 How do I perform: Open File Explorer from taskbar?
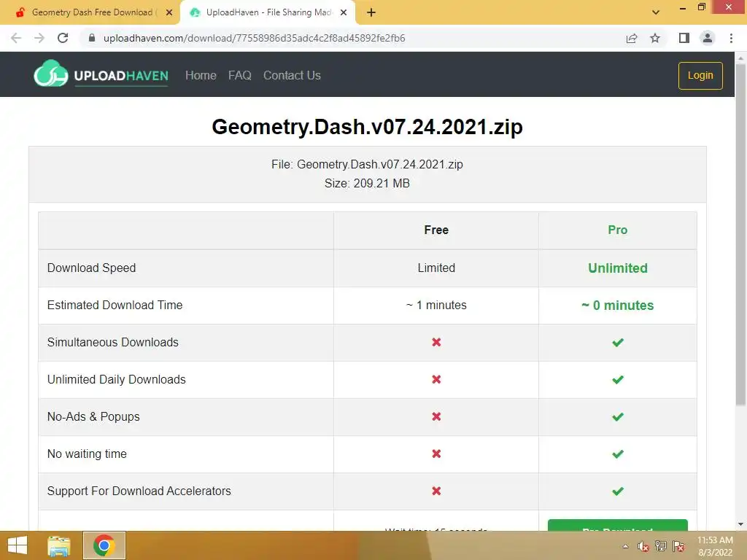pyautogui.click(x=59, y=545)
